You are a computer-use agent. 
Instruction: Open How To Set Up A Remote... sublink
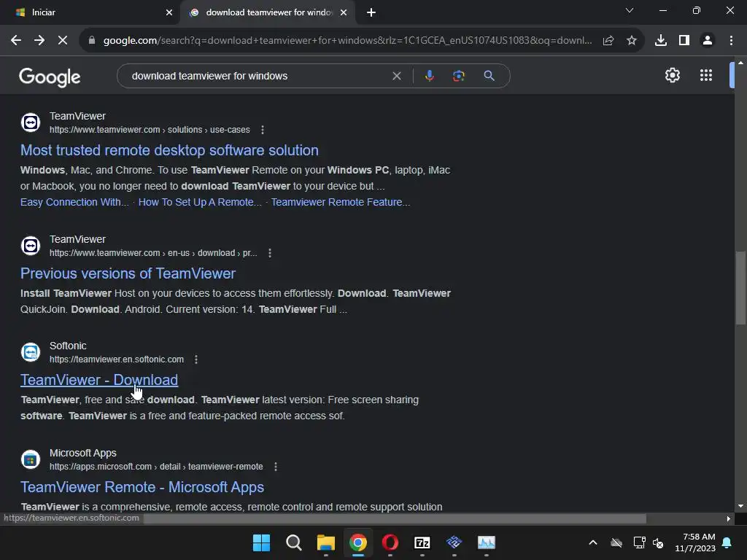[200, 203]
